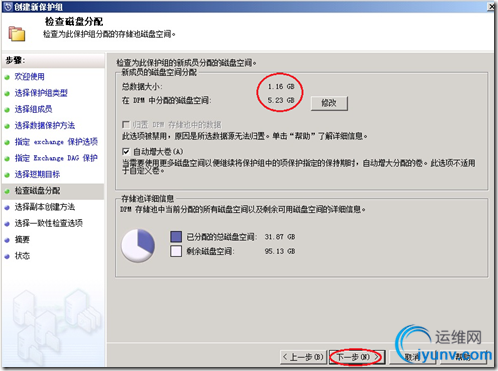498x371 pixels.
Task: Click the 取消 cancel button
Action: (412, 357)
